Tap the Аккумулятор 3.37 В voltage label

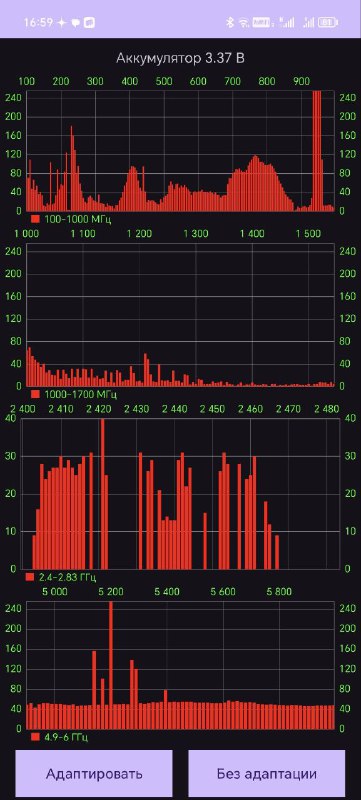(180, 58)
